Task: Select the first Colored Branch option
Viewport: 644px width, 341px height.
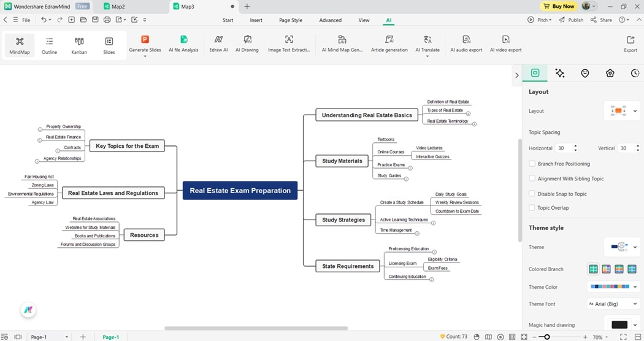Action: tap(593, 269)
